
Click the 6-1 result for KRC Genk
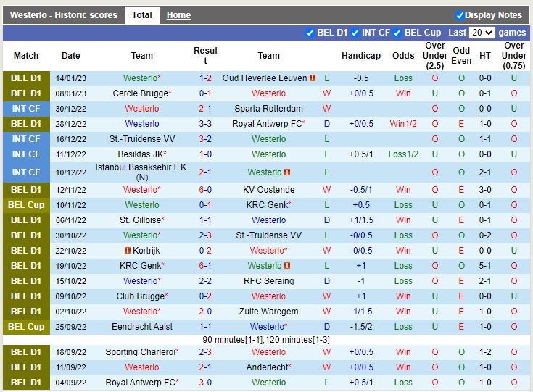click(x=205, y=266)
